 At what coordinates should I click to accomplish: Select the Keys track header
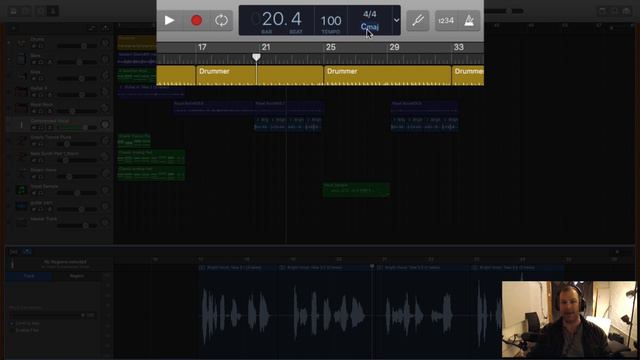59,76
